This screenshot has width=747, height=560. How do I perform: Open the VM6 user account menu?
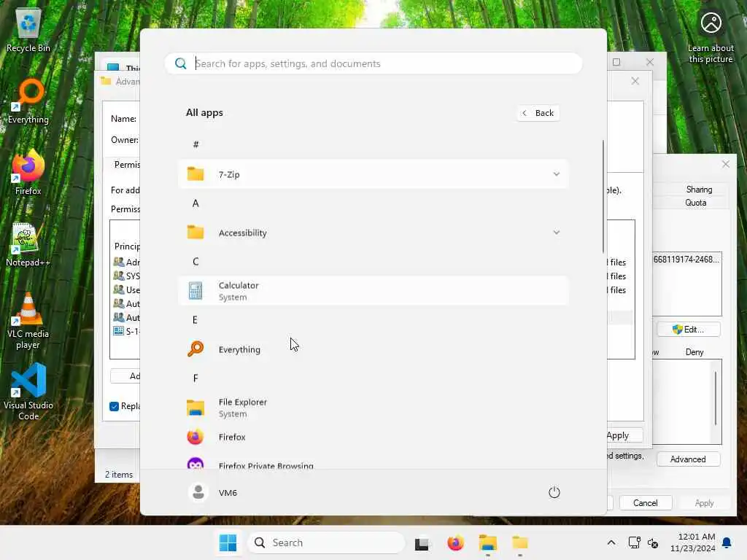[x=212, y=492]
